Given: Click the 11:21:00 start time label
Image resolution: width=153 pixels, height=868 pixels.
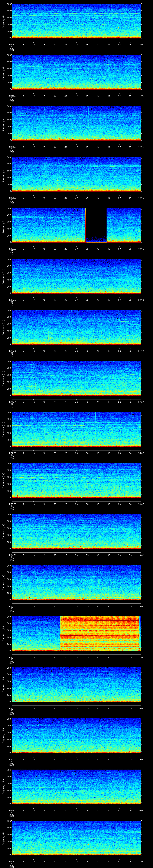Looking at the screenshot, I should 12,402.
